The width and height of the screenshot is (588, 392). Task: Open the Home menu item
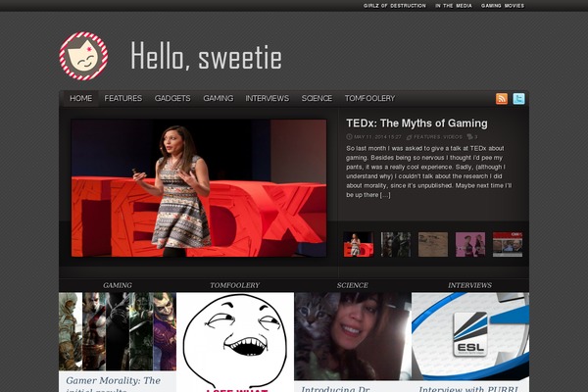point(80,98)
